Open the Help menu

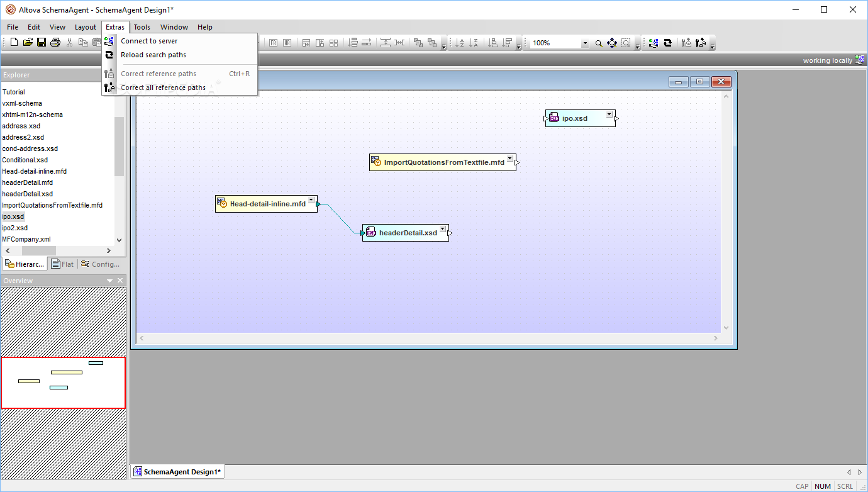pos(205,27)
